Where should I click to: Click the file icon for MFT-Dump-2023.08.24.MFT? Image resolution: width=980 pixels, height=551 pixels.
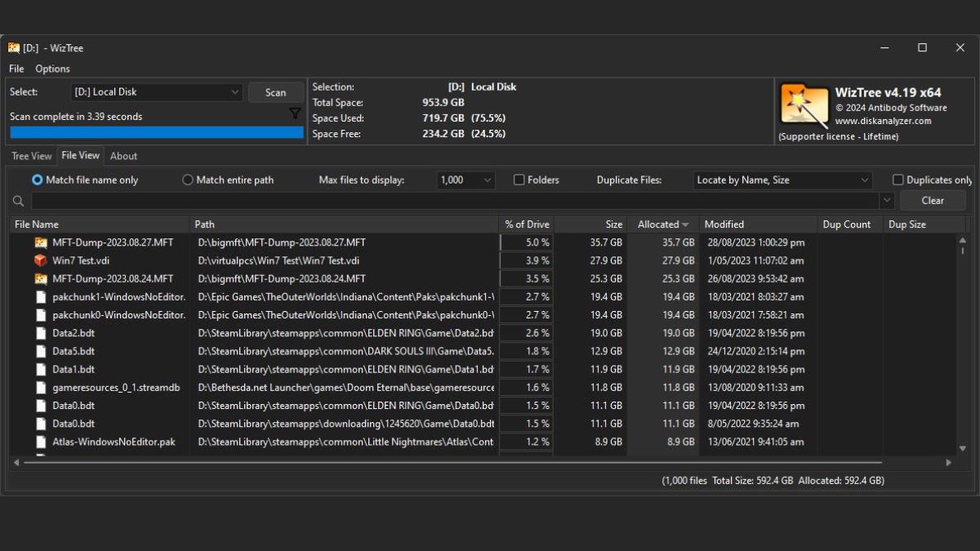[41, 278]
